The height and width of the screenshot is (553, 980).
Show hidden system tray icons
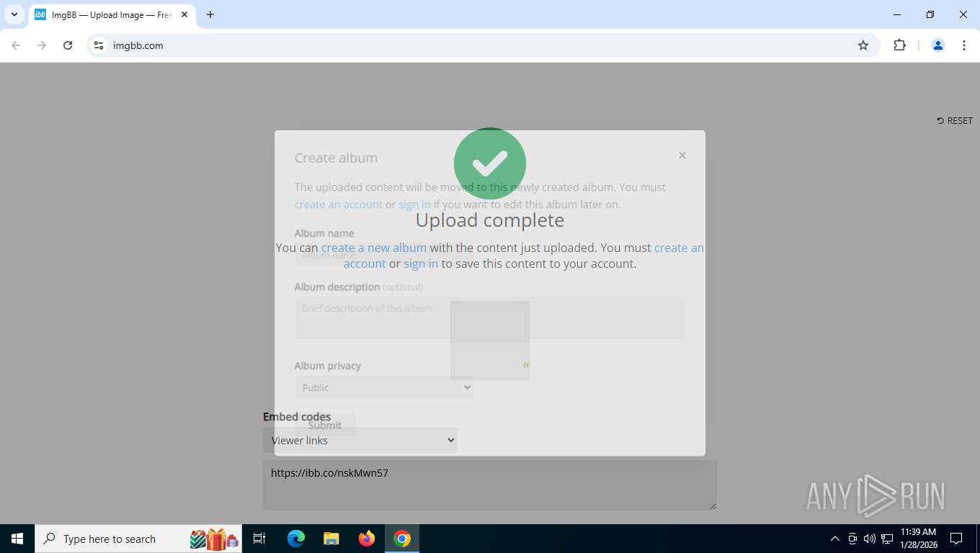[835, 539]
